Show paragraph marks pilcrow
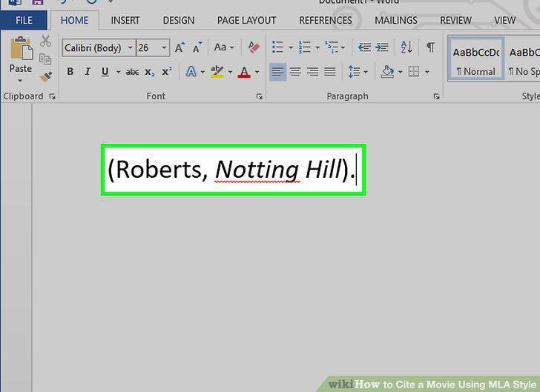The image size is (540, 392). [430, 47]
